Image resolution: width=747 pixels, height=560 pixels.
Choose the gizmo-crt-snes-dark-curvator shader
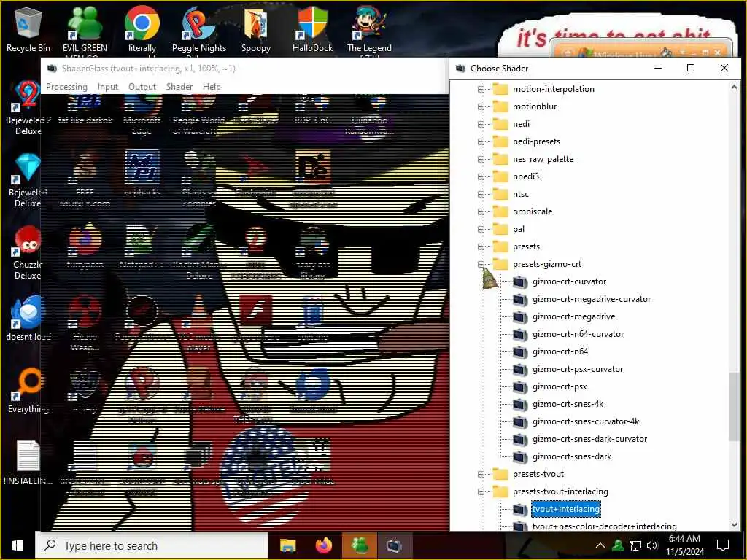[x=589, y=439]
